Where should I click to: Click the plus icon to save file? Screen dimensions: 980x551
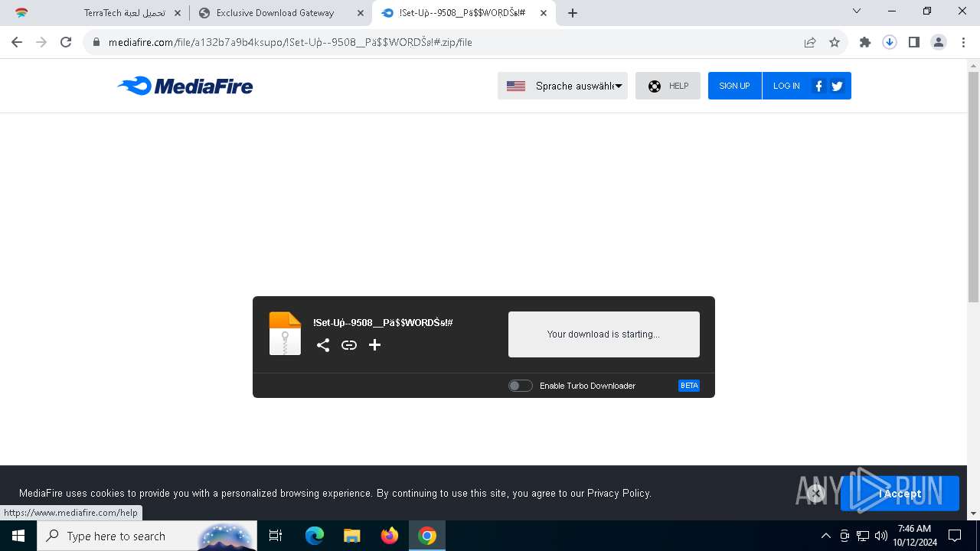(x=374, y=345)
